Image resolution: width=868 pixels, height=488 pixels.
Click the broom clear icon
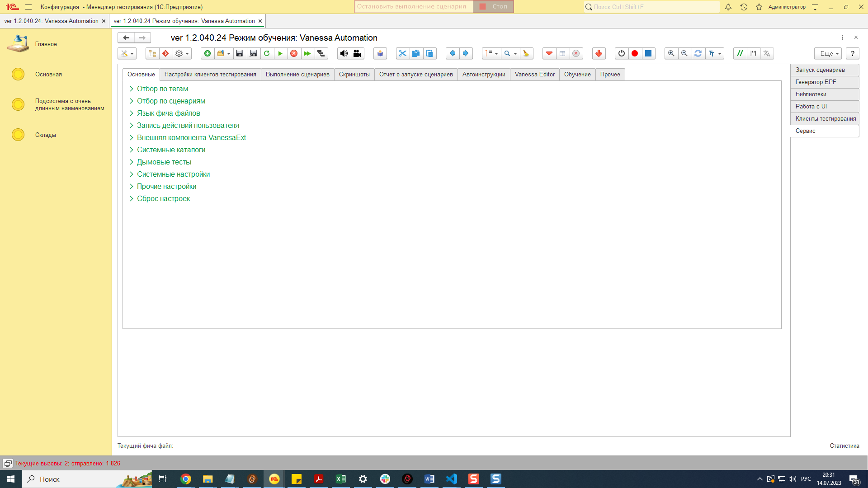(x=526, y=53)
